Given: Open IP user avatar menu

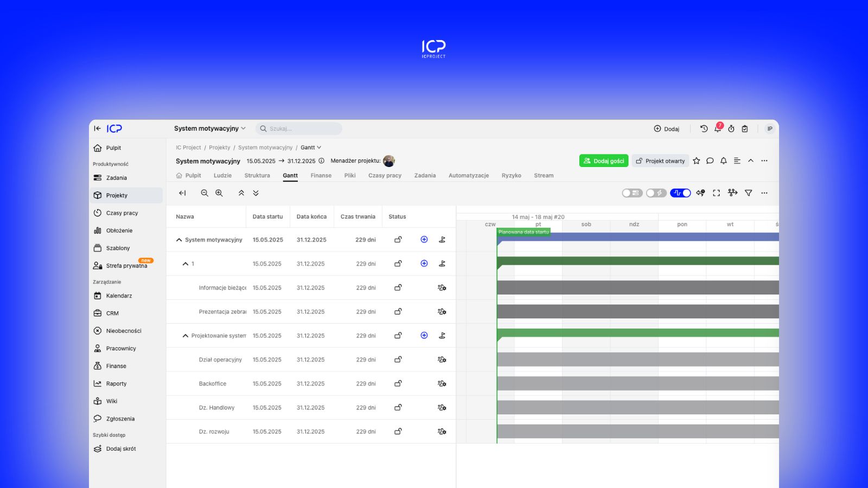Looking at the screenshot, I should (x=769, y=129).
